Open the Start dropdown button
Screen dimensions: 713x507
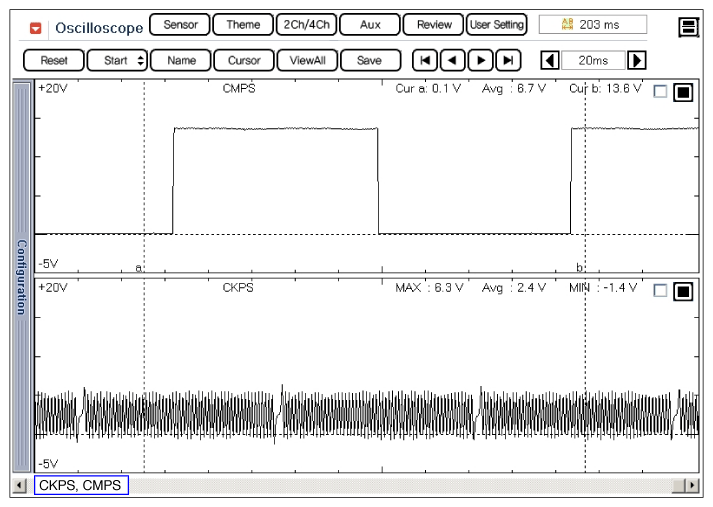118,60
